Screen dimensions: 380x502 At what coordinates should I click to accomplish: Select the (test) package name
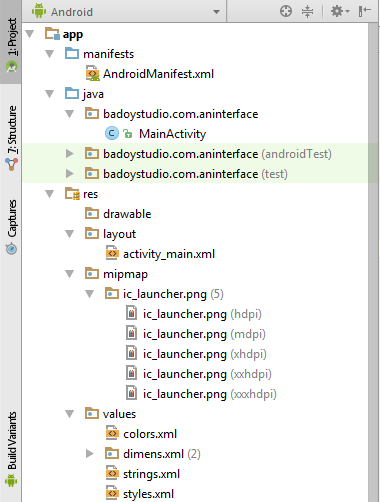[195, 174]
